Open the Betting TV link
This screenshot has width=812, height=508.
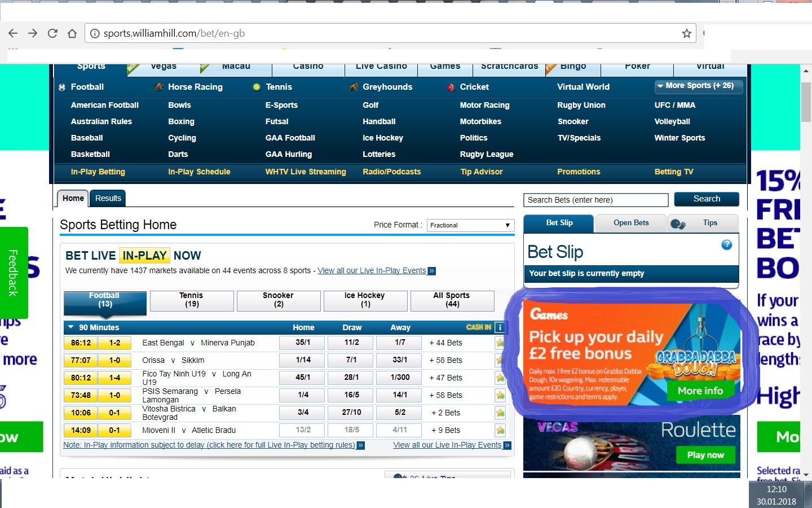(x=674, y=172)
